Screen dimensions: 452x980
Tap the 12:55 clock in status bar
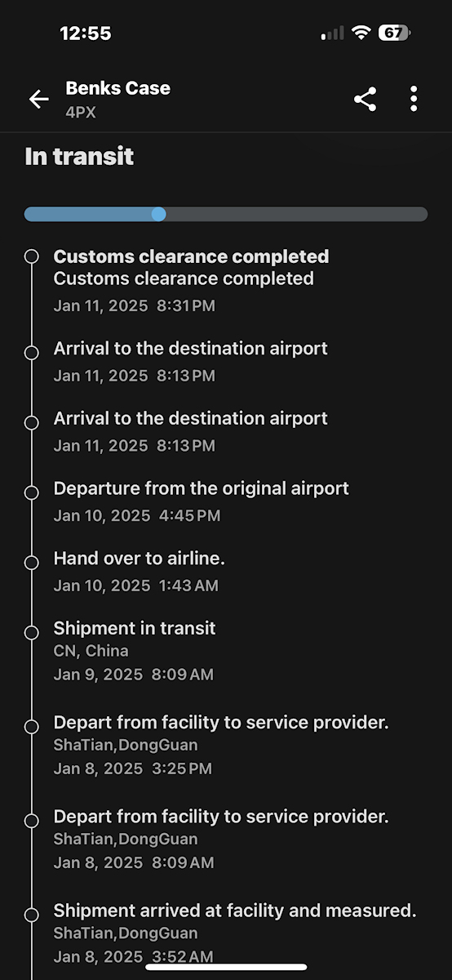point(85,33)
